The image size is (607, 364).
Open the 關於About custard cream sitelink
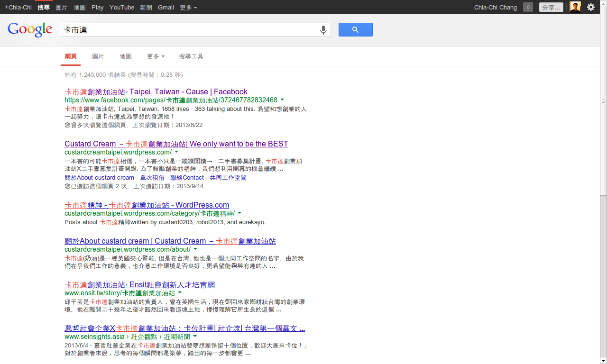click(x=99, y=178)
